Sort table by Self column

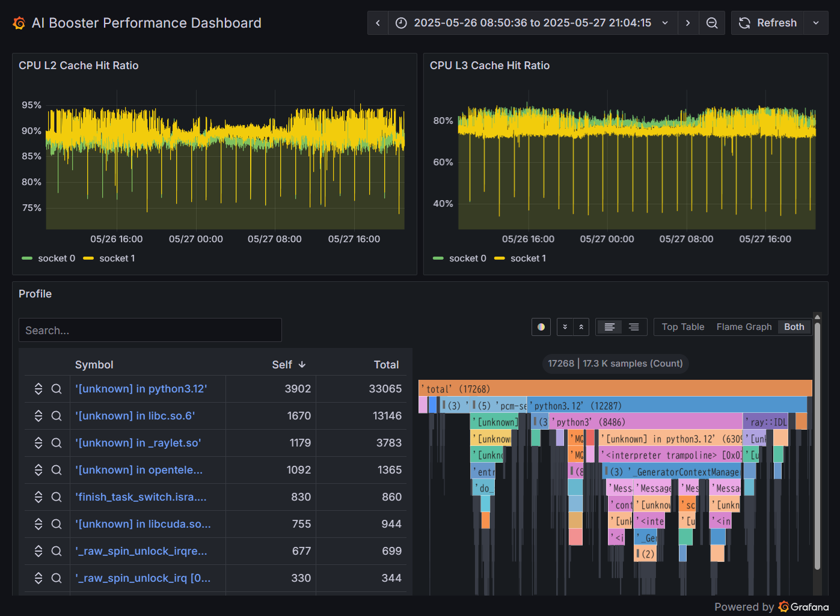(x=289, y=365)
